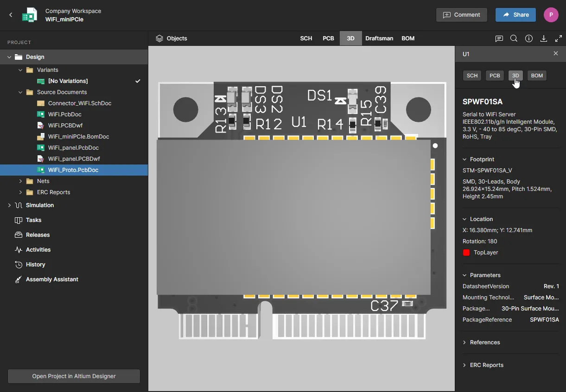Toggle the BOM button in U1 panel
The width and height of the screenshot is (566, 392).
[x=537, y=76]
